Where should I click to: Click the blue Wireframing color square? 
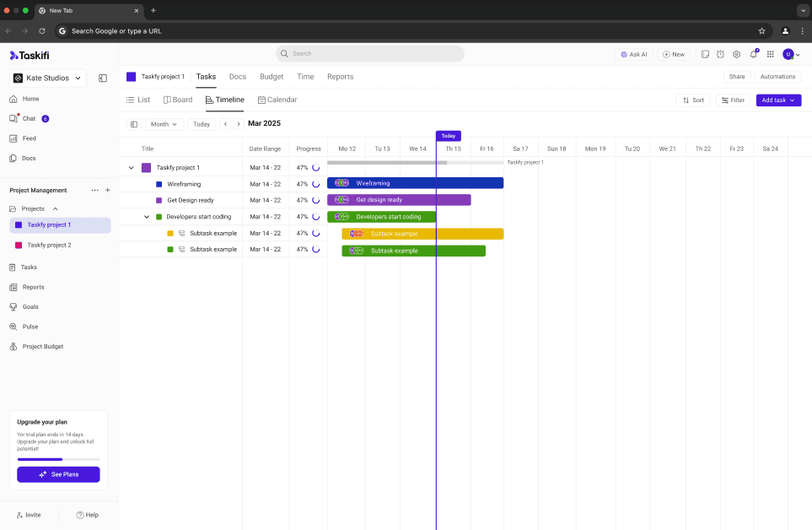click(159, 185)
